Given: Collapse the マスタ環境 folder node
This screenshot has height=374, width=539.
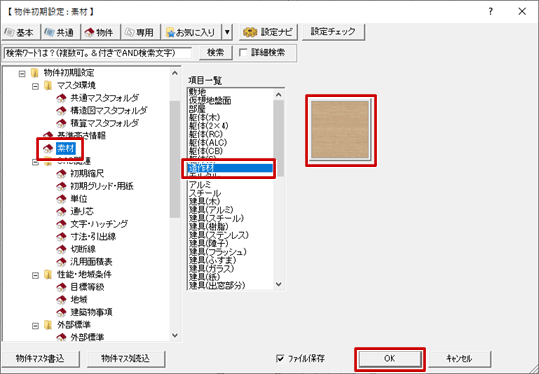Looking at the screenshot, I should click(35, 86).
